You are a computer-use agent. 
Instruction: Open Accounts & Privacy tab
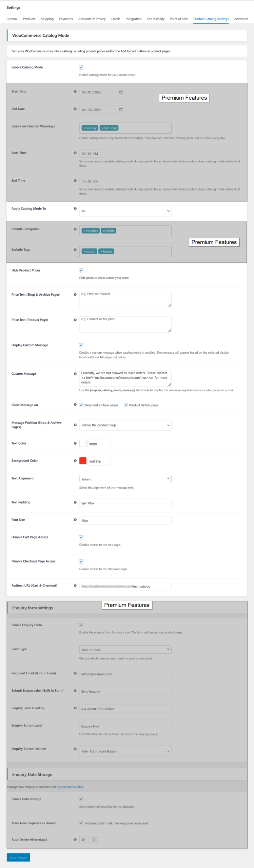pyautogui.click(x=92, y=19)
